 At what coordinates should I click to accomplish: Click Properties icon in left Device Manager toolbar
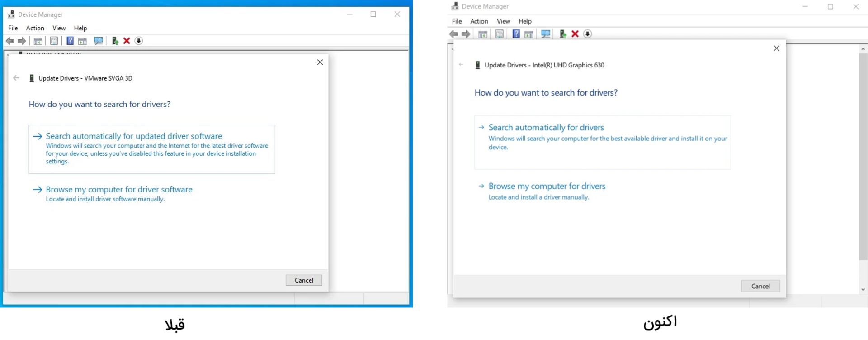point(54,41)
